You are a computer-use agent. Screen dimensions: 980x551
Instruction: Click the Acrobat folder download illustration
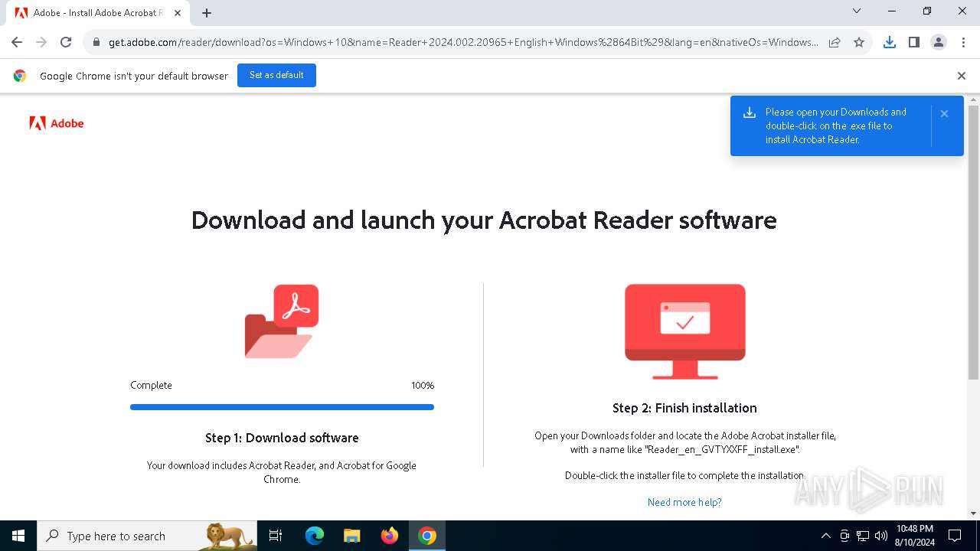tap(282, 321)
